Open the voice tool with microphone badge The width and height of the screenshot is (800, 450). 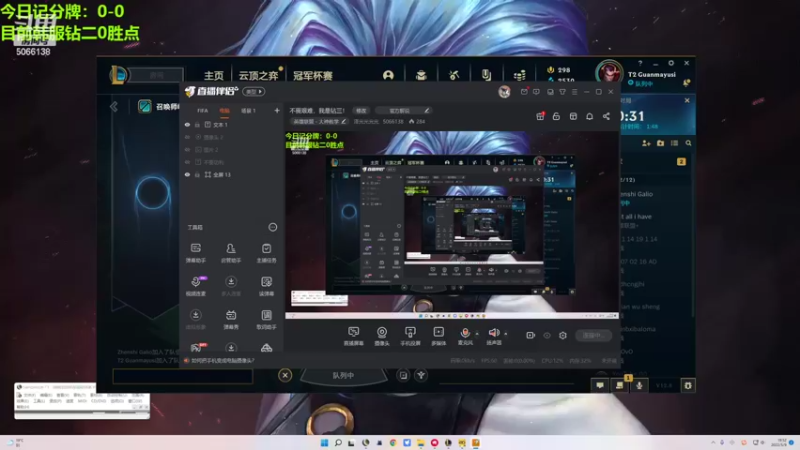(x=196, y=286)
